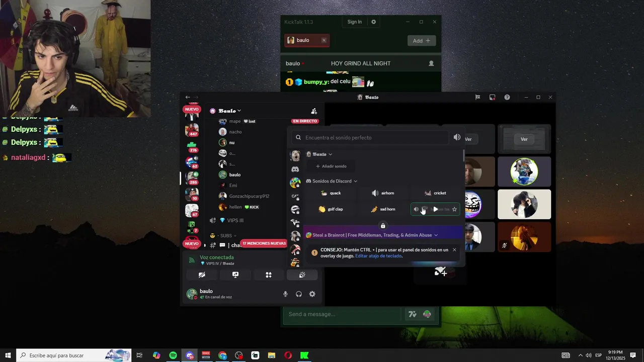Open Discord user settings gear
Screen dimensions: 644x362
click(312, 294)
